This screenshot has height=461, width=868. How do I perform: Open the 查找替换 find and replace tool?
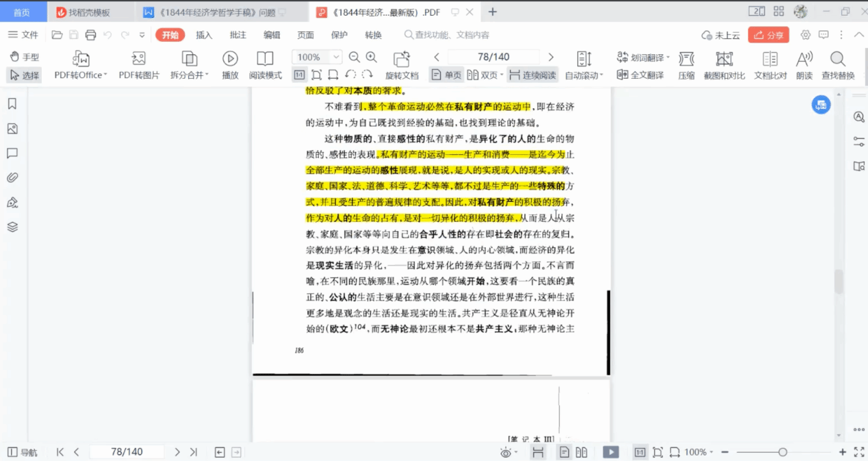tap(838, 59)
